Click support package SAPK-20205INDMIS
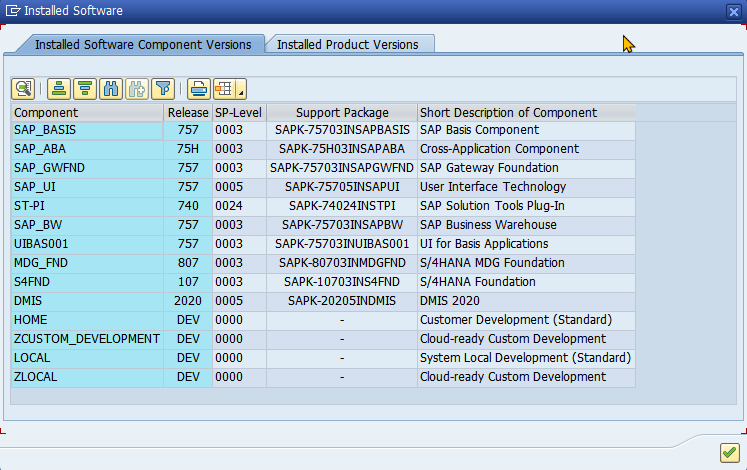The height and width of the screenshot is (470, 747). (342, 302)
